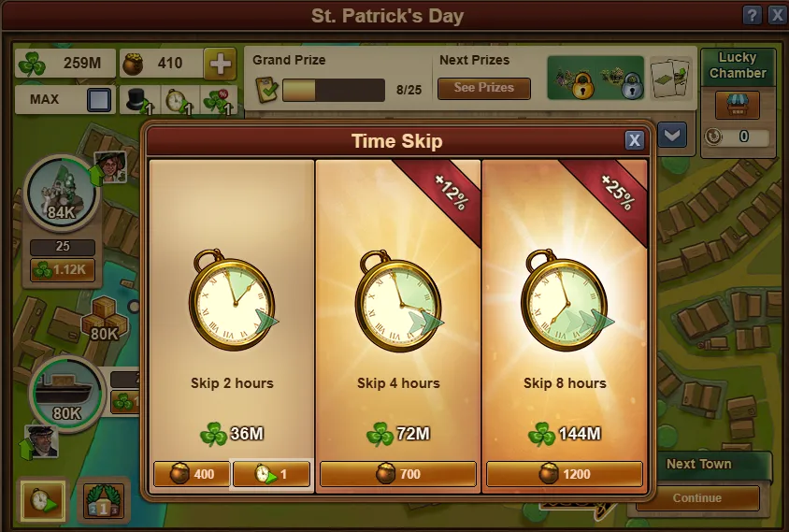The height and width of the screenshot is (532, 789).
Task: Expand the blue chevron dropdown arrow
Action: pyautogui.click(x=672, y=135)
